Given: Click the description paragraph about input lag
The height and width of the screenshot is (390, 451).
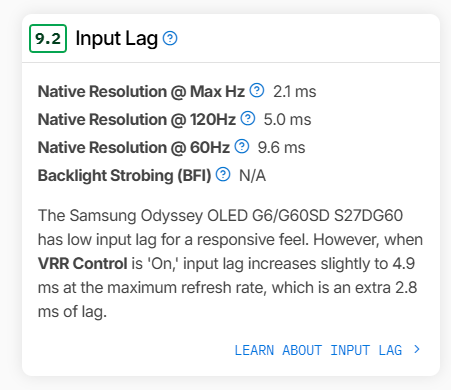Looking at the screenshot, I should coord(230,263).
